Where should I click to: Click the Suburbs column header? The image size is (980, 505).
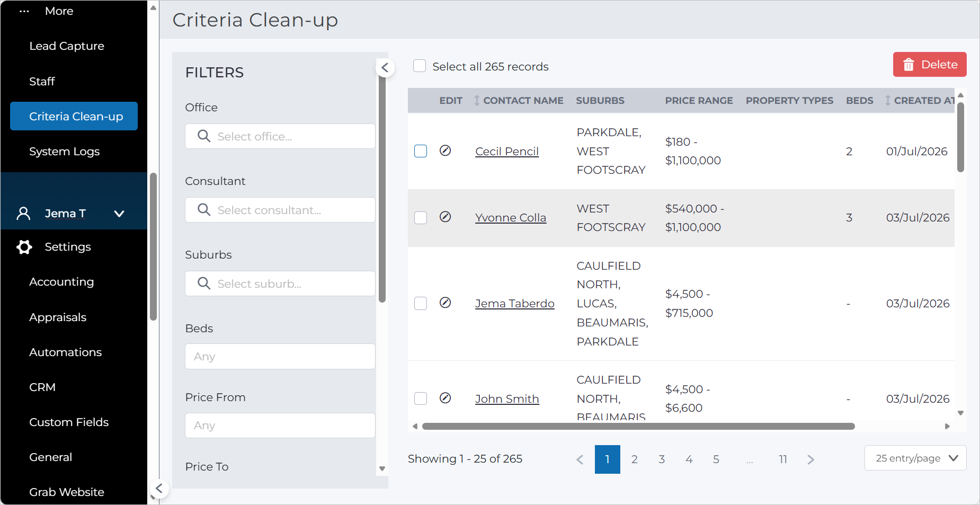(x=600, y=101)
